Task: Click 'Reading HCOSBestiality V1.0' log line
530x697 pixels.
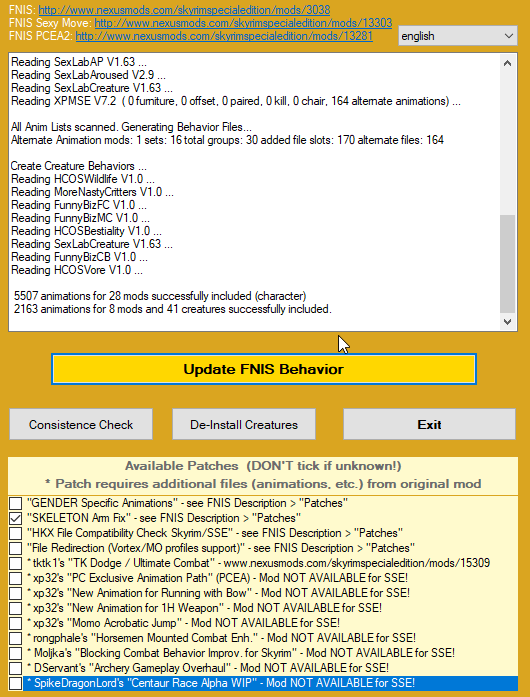Action: [x=86, y=231]
